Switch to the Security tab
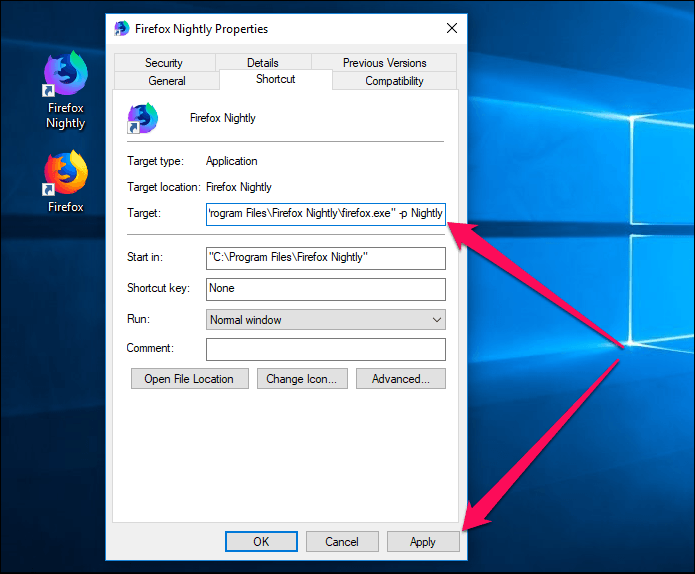The height and width of the screenshot is (574, 695). pyautogui.click(x=164, y=62)
